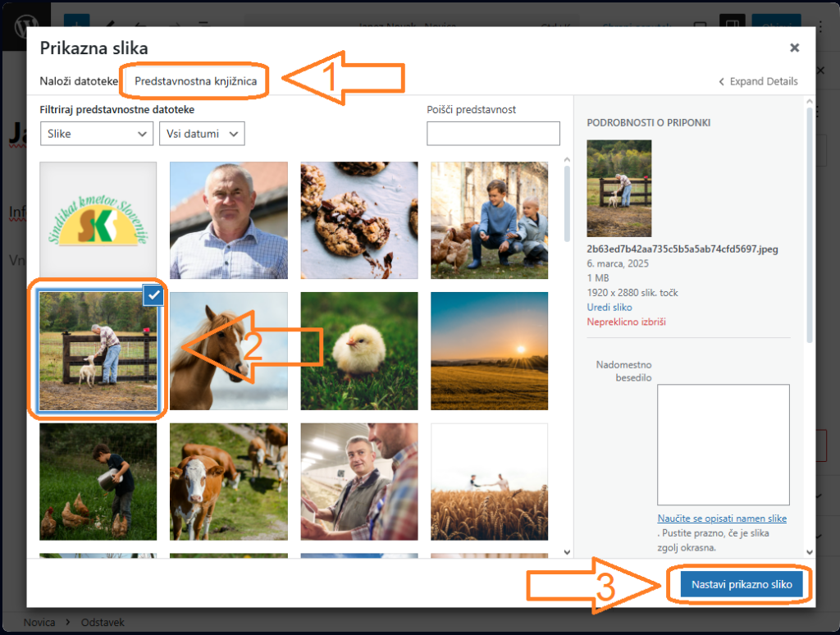The image size is (840, 635).
Task: Click the Poišči predstavnost search field
Action: (493, 134)
